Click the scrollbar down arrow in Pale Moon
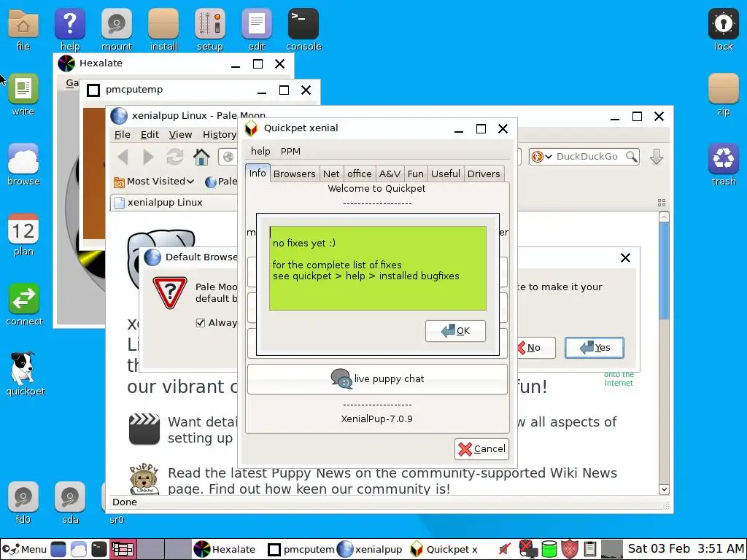The width and height of the screenshot is (747, 560). pyautogui.click(x=664, y=489)
